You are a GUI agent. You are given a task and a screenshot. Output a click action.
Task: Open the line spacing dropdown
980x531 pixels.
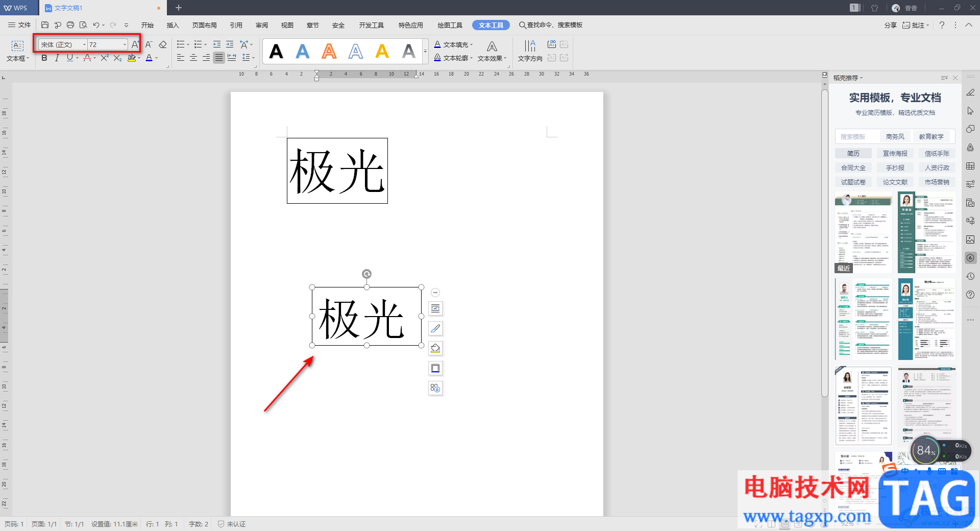[253, 58]
